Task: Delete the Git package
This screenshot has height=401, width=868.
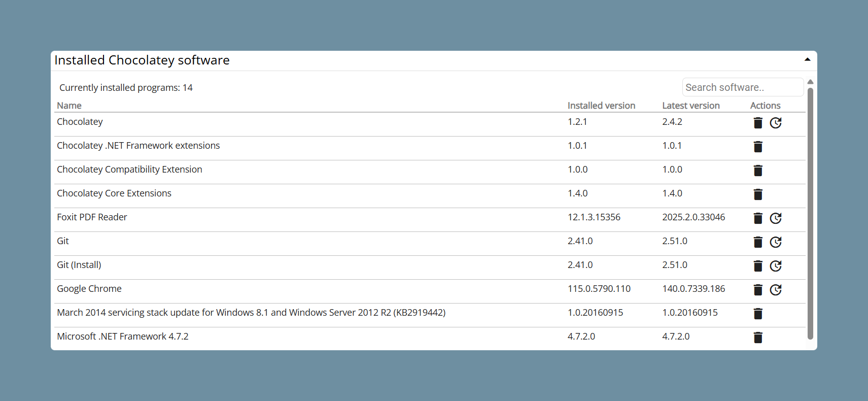Action: tap(758, 242)
